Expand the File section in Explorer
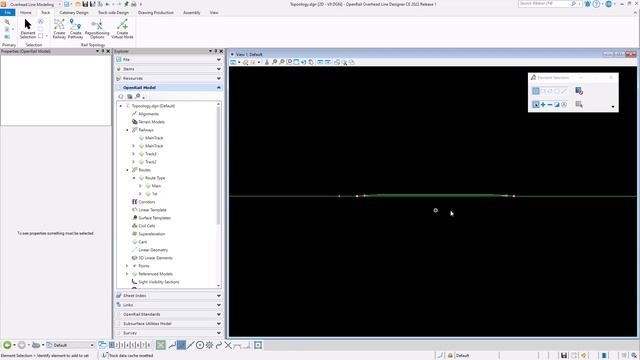The width and height of the screenshot is (640, 360). 219,60
